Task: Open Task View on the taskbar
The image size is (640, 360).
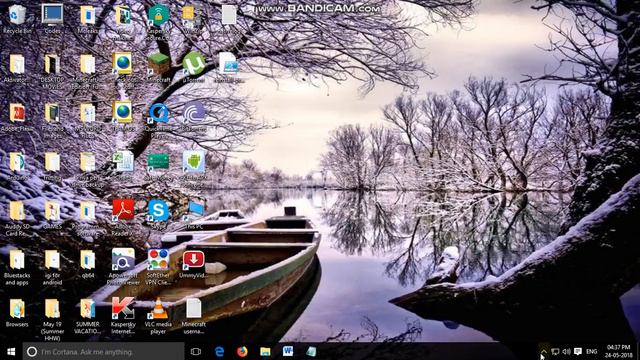Action: tap(196, 351)
